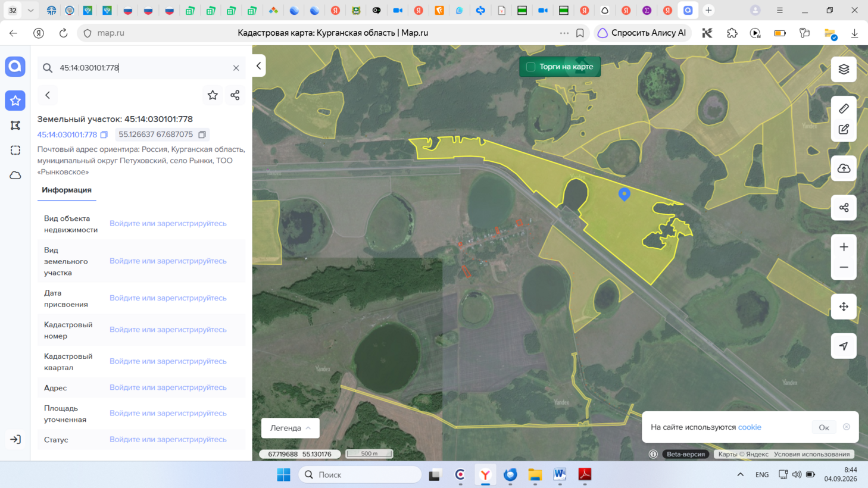Open the browser main menu
Image resolution: width=868 pixels, height=488 pixels.
(x=779, y=10)
